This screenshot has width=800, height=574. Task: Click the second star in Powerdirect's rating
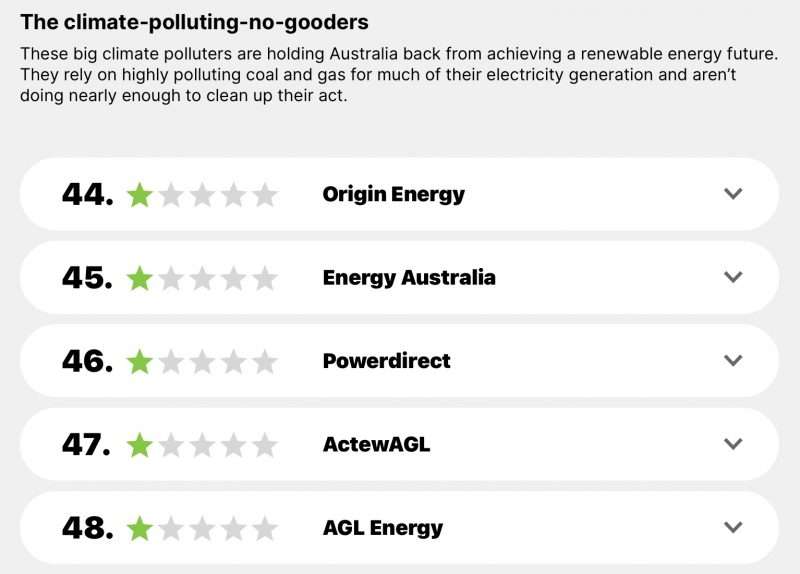pos(171,362)
